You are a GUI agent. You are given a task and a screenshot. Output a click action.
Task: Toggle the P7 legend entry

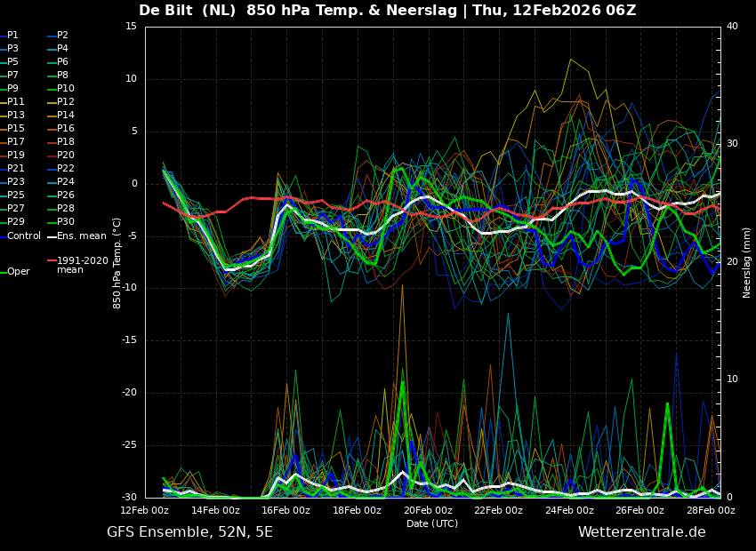[12, 76]
